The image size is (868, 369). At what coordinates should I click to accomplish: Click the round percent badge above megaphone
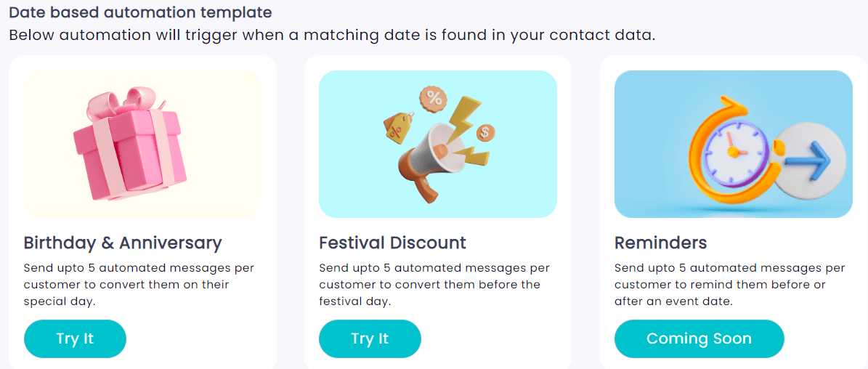tap(434, 100)
